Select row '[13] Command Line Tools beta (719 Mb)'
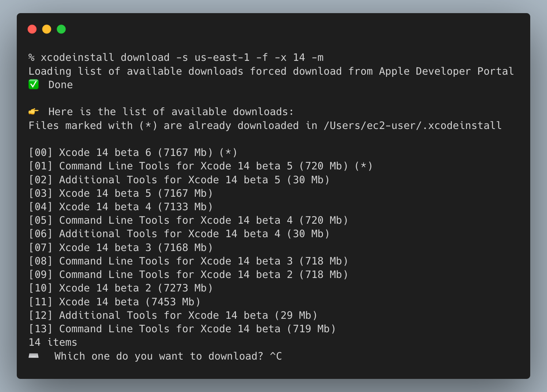547x392 pixels. (x=182, y=329)
